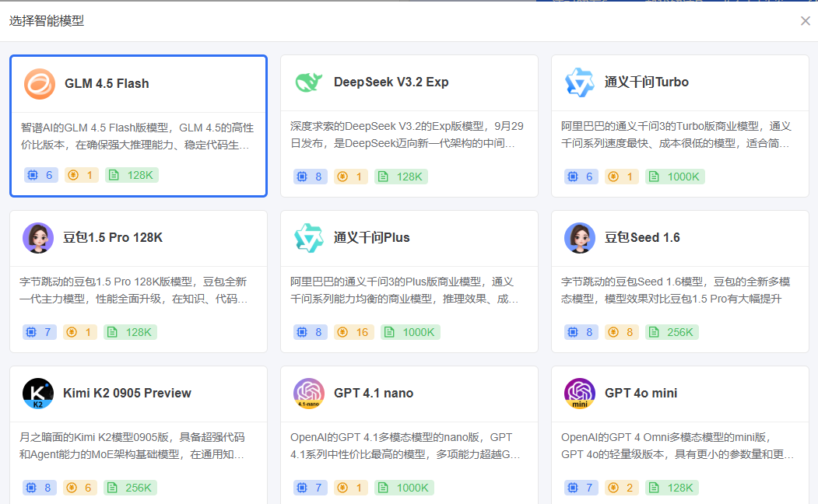Select the GPT 4o mini title
The height and width of the screenshot is (504, 818).
pyautogui.click(x=641, y=393)
